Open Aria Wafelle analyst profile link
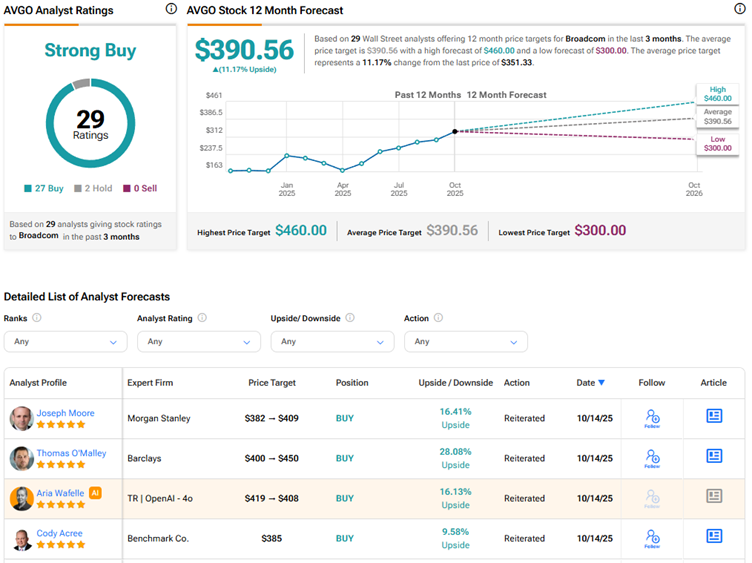 click(x=61, y=492)
